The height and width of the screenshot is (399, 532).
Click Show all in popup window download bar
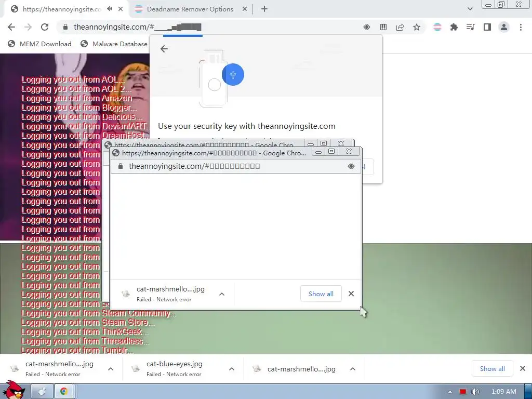(x=321, y=294)
